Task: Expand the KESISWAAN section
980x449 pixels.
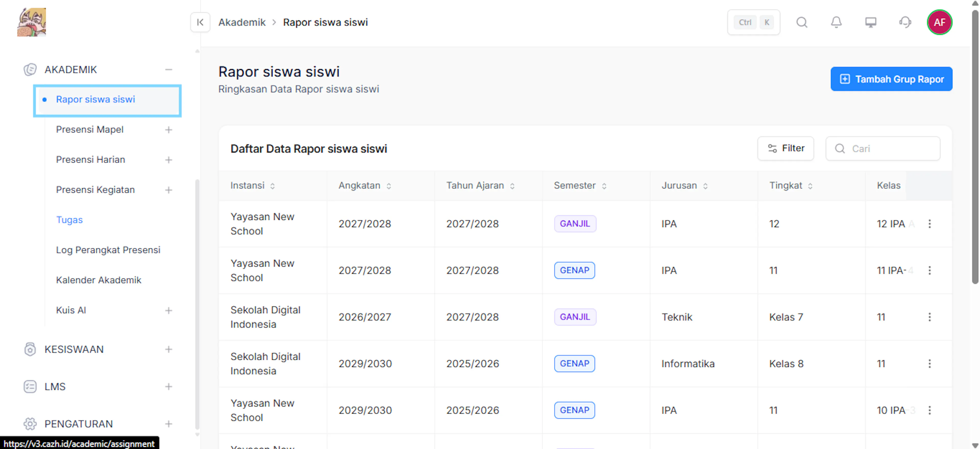Action: [x=168, y=349]
